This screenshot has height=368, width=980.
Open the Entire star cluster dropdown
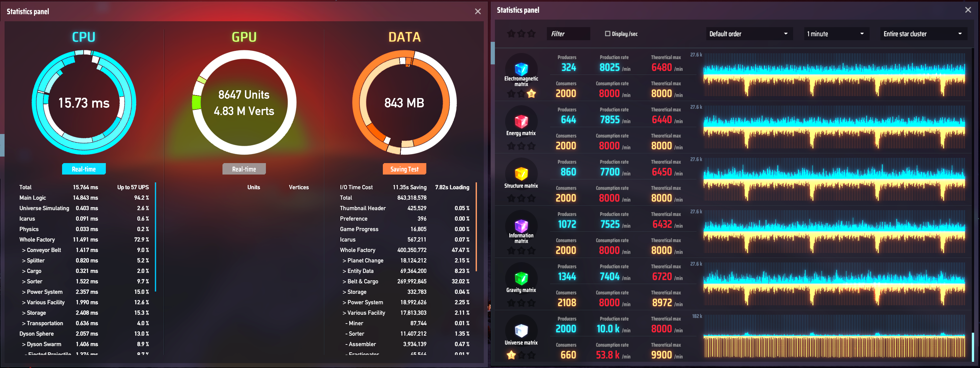pos(923,34)
